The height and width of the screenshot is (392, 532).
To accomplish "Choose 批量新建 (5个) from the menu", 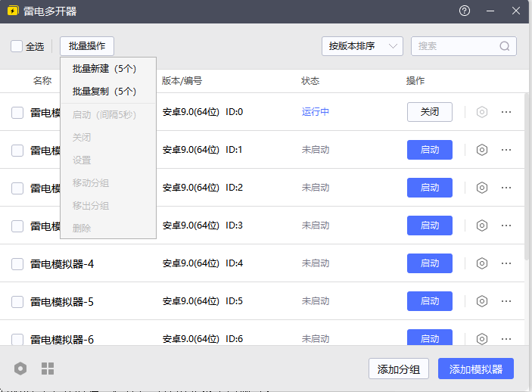I will [104, 69].
